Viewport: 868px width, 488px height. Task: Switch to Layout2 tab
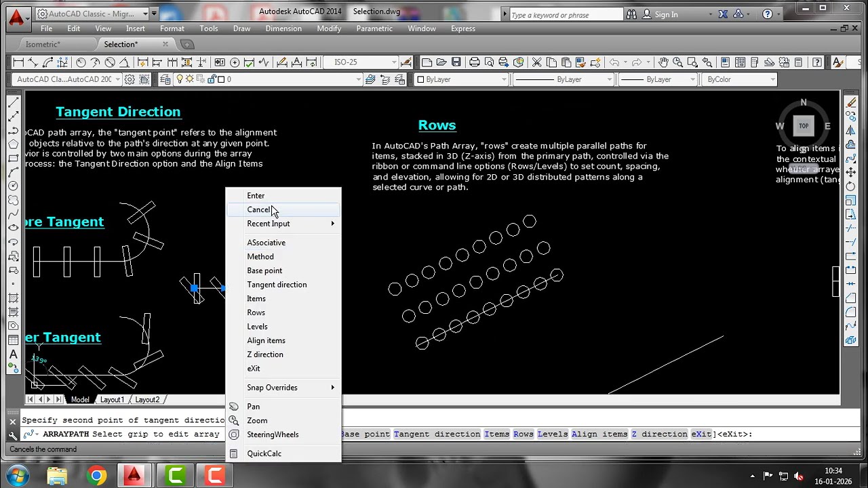click(x=147, y=400)
